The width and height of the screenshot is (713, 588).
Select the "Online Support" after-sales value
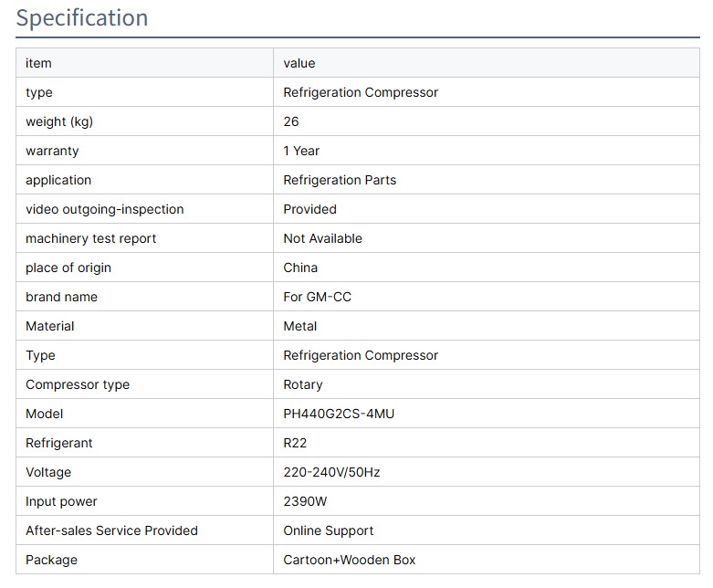coord(329,530)
